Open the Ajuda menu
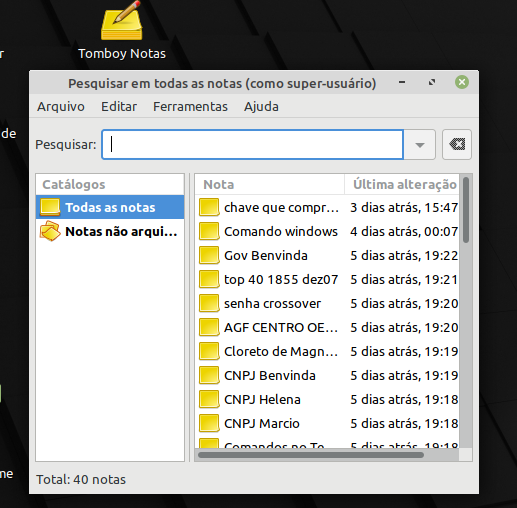Screen dimensions: 517x508 (x=261, y=107)
